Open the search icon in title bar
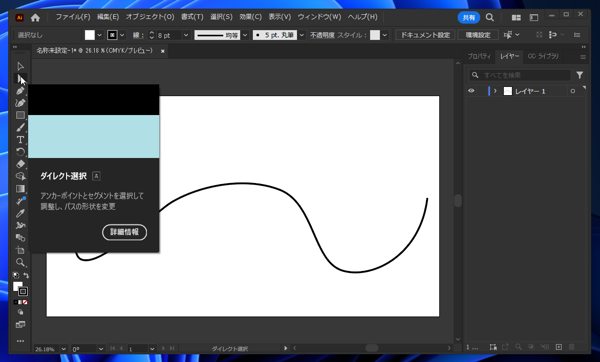The image size is (600, 362). [x=489, y=17]
